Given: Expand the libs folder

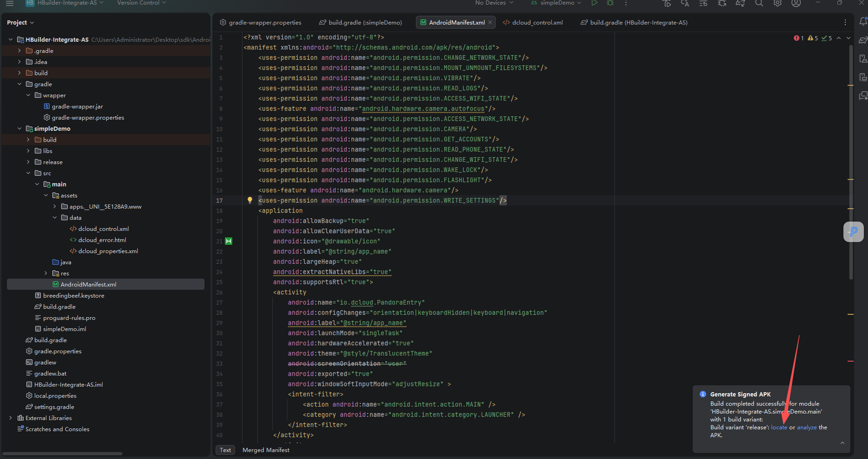Looking at the screenshot, I should click(28, 151).
